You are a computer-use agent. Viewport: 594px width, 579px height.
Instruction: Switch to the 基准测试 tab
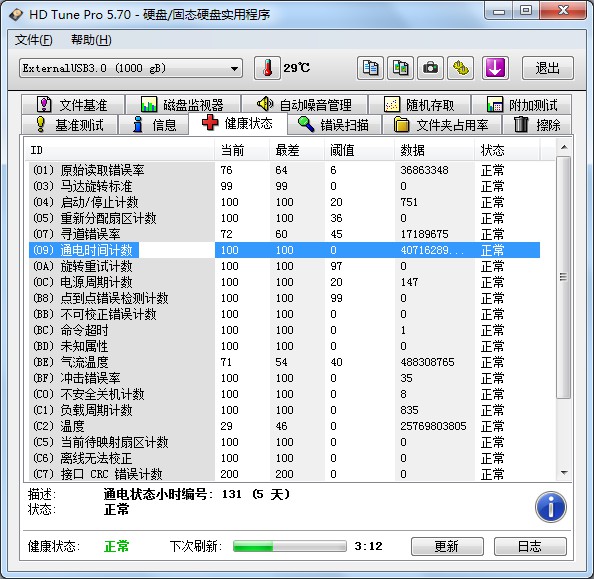pos(69,125)
